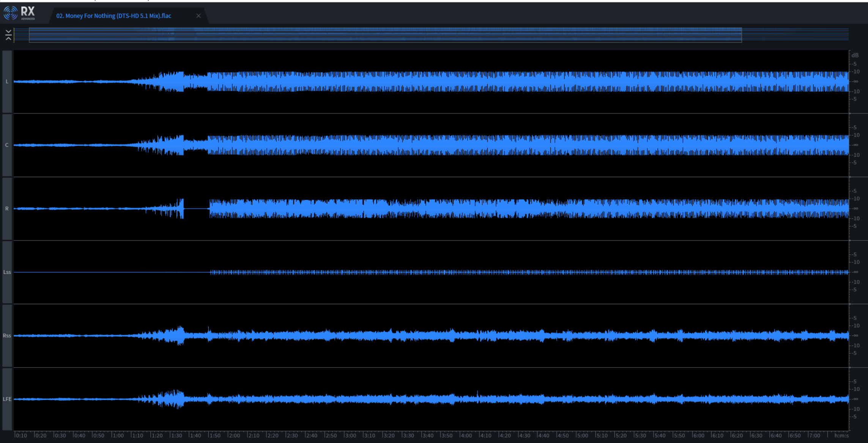Image resolution: width=868 pixels, height=443 pixels.
Task: Click the unselected area right of overview box
Action: pyautogui.click(x=795, y=35)
